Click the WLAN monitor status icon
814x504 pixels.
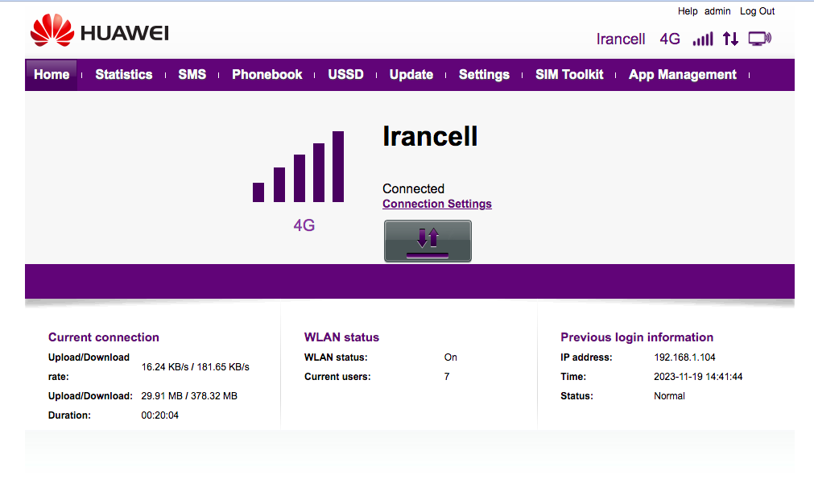(x=760, y=39)
